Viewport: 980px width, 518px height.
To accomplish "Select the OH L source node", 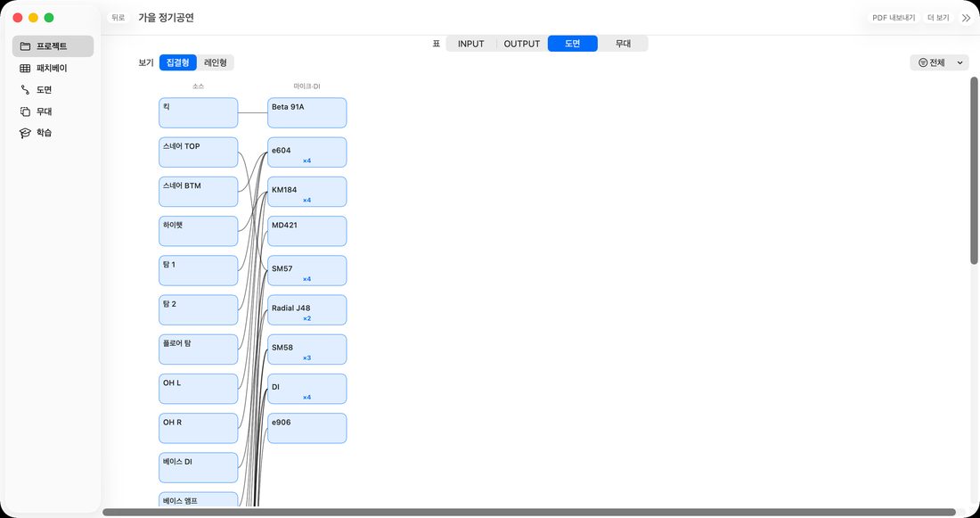I will pyautogui.click(x=198, y=389).
